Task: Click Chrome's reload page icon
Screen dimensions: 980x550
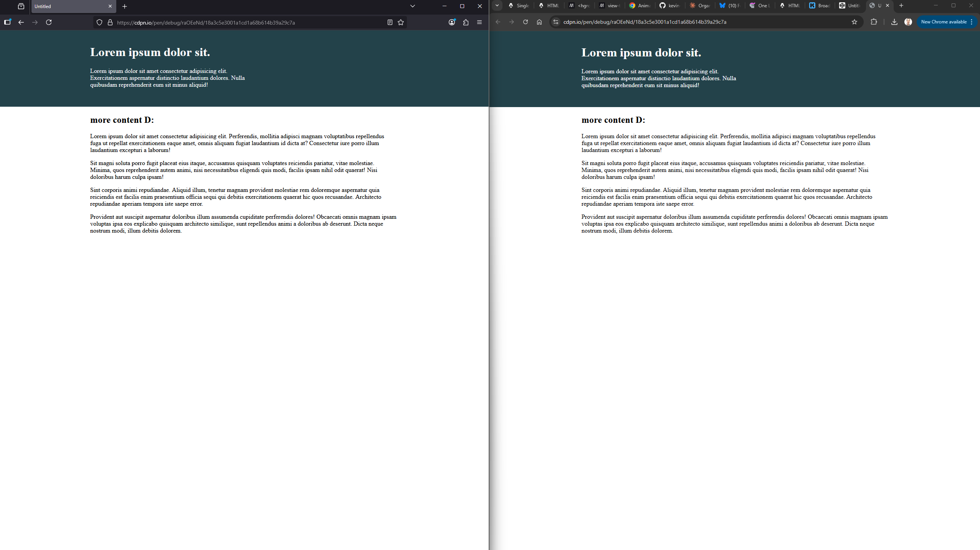Action: click(x=526, y=22)
